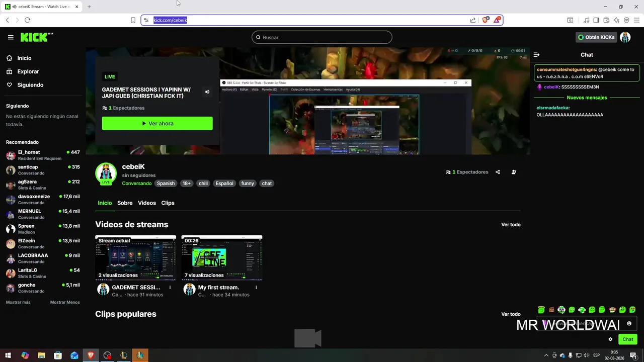Open santicap recommended channel
This screenshot has height=362, width=644.
(x=43, y=170)
